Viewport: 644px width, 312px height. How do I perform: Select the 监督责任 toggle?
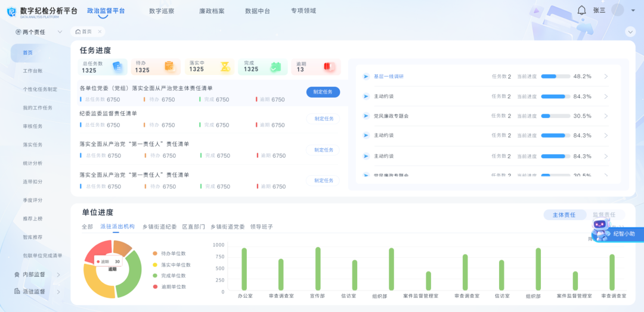click(x=604, y=215)
